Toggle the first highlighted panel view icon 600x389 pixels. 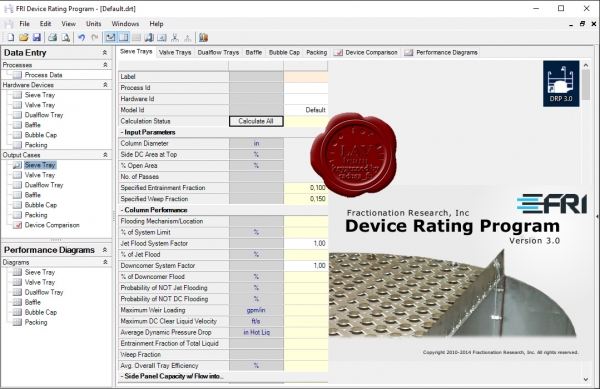pyautogui.click(x=111, y=37)
